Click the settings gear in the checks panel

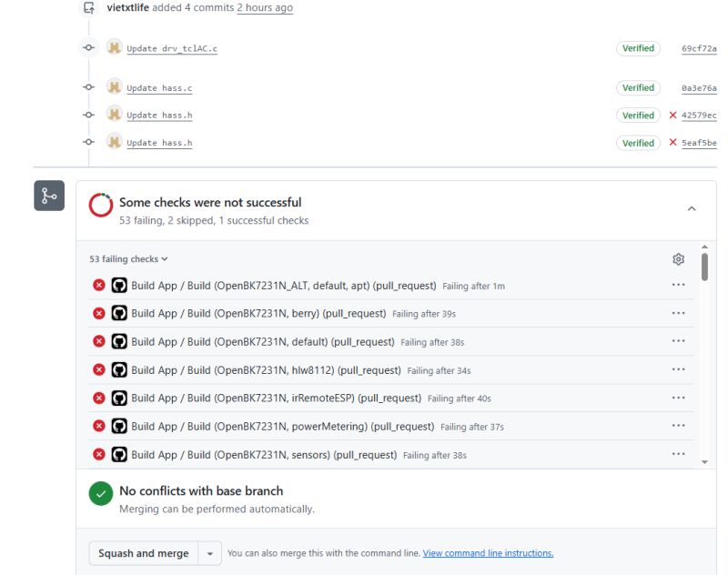click(x=678, y=259)
